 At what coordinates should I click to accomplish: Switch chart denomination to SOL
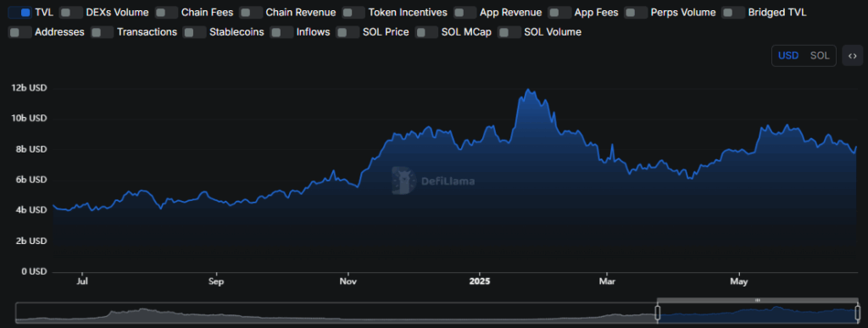coord(820,56)
